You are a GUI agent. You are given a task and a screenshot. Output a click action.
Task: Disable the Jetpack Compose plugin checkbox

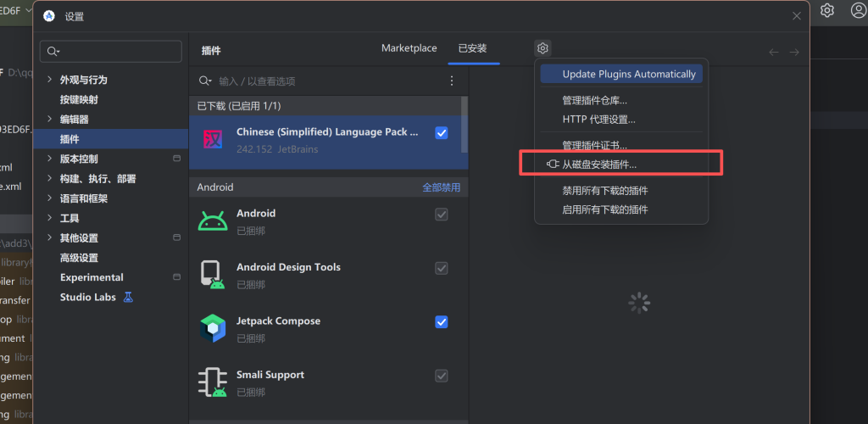[441, 321]
